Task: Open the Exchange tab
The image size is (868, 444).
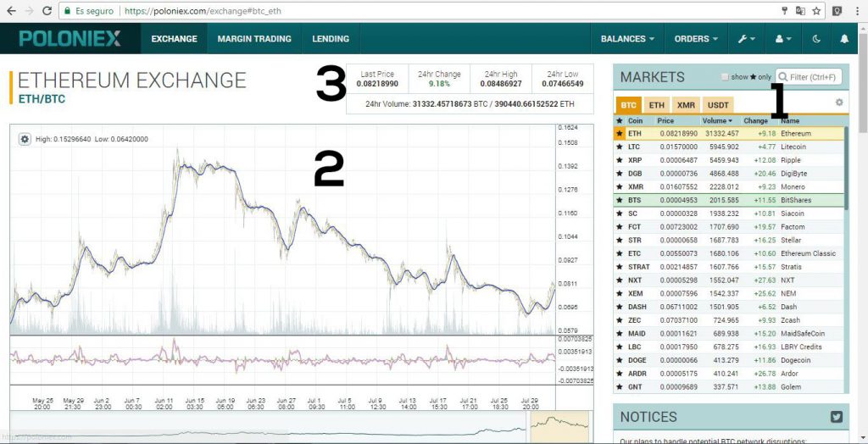Action: point(174,39)
